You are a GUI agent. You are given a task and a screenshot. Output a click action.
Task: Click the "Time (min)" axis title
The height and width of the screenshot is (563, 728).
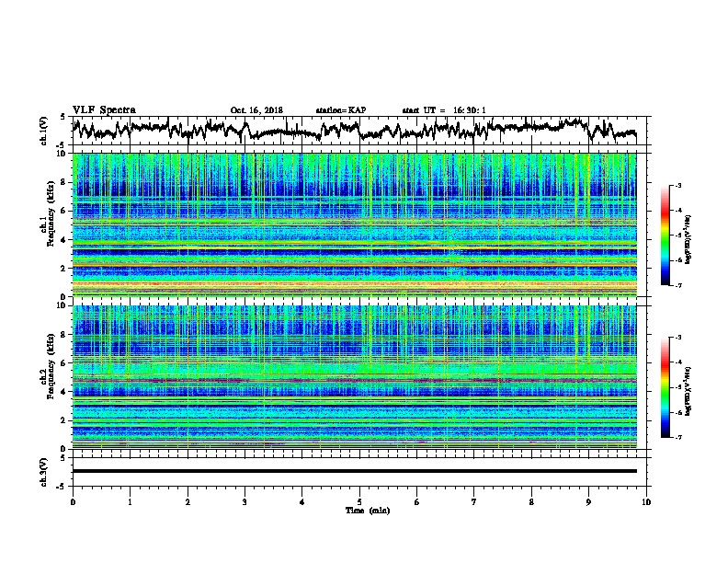[368, 511]
